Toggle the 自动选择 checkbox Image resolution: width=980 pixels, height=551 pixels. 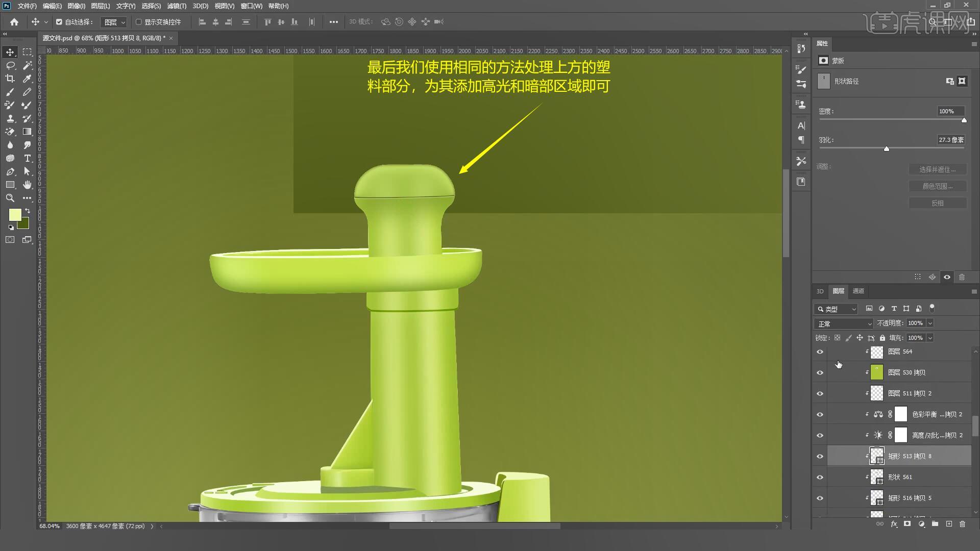pos(59,22)
